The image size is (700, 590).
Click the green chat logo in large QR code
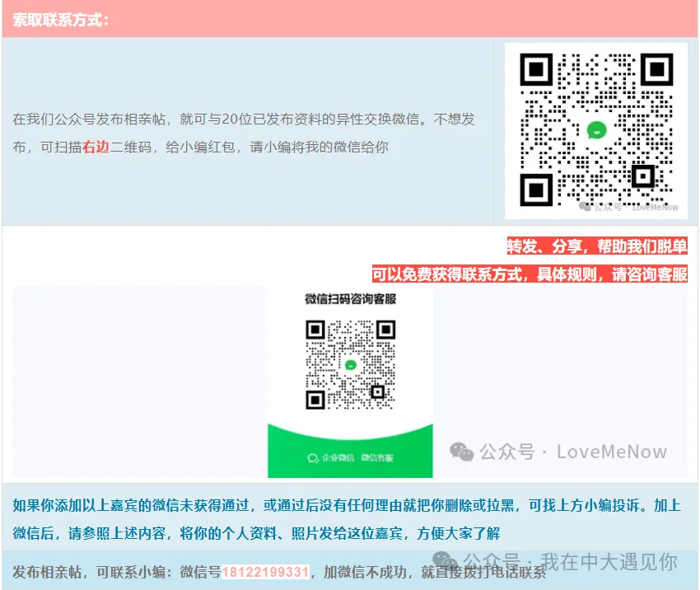[x=596, y=130]
